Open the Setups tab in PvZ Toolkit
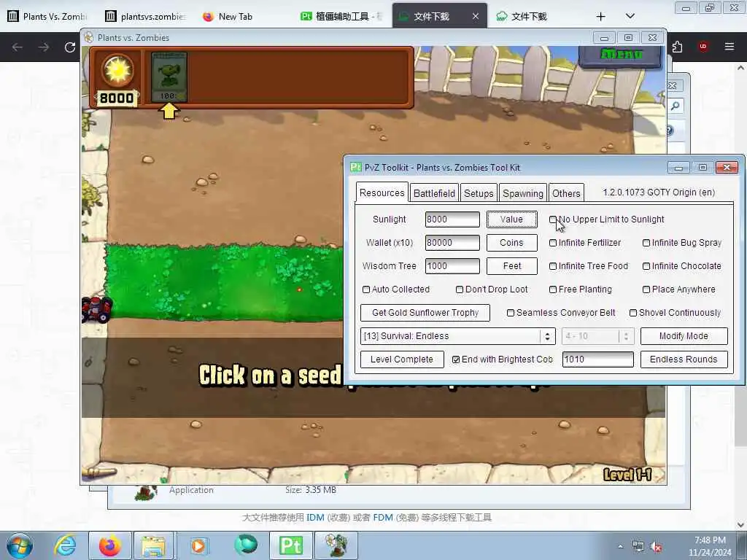Screen dimensions: 747x560 pos(479,193)
